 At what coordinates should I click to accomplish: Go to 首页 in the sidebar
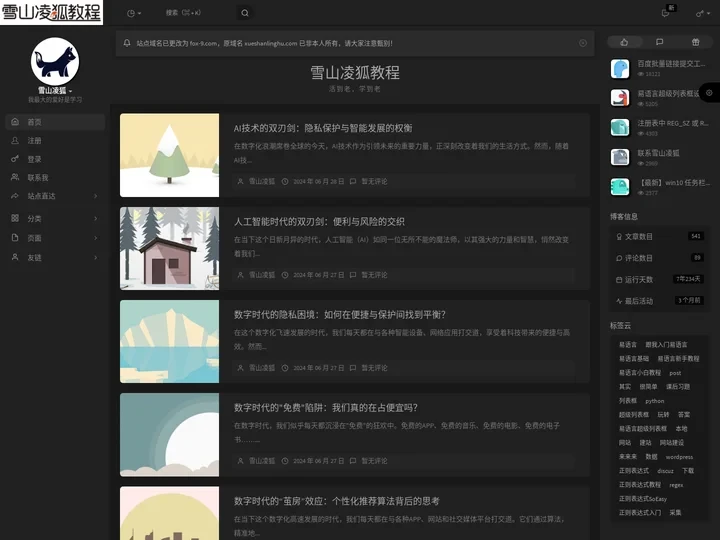[x=55, y=122]
